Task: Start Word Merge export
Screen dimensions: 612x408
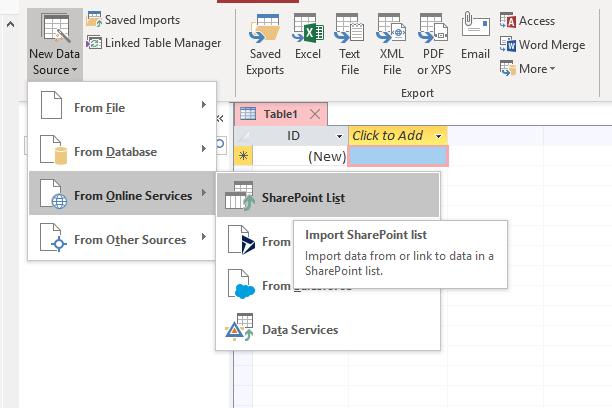Action: pyautogui.click(x=543, y=45)
